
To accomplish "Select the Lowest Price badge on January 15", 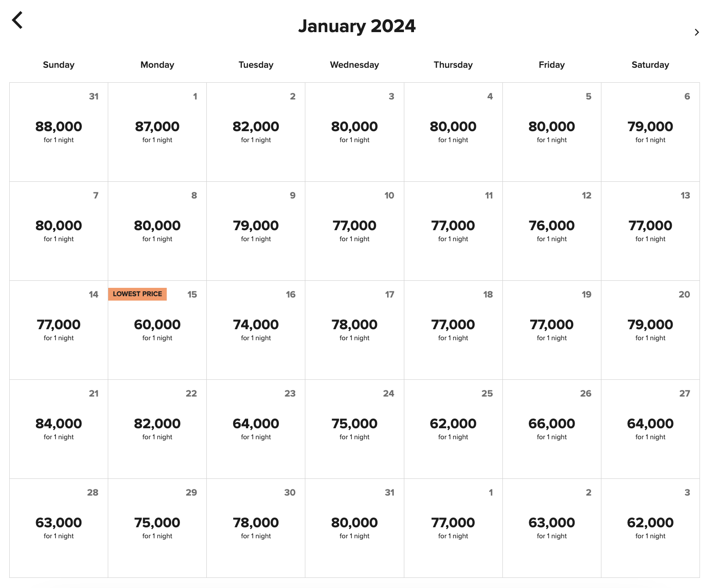I will pos(137,294).
